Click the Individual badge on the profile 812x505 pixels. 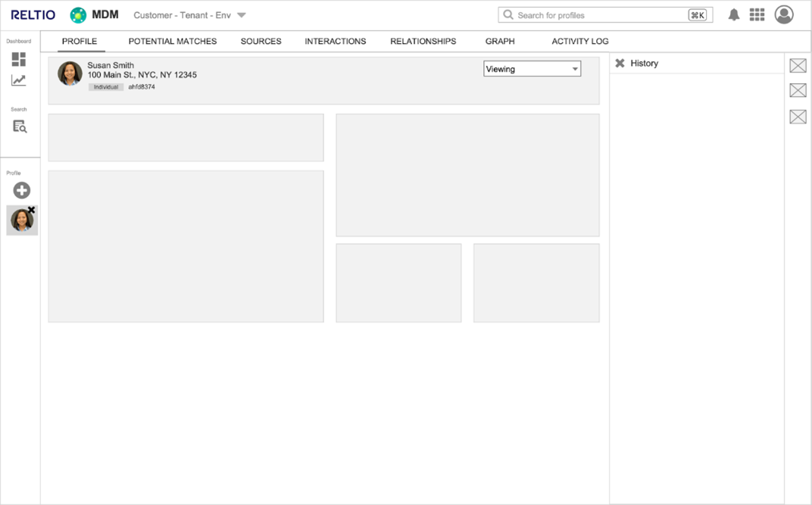[x=105, y=86]
